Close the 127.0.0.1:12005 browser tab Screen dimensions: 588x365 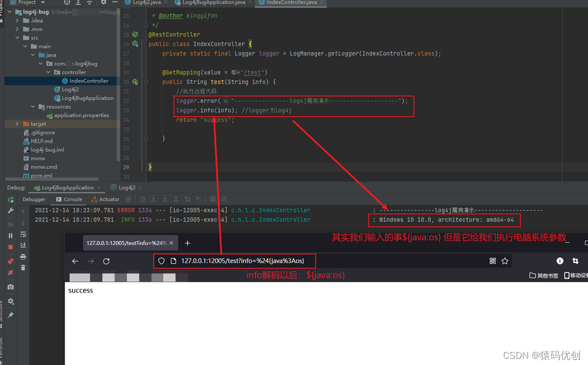pyautogui.click(x=171, y=243)
